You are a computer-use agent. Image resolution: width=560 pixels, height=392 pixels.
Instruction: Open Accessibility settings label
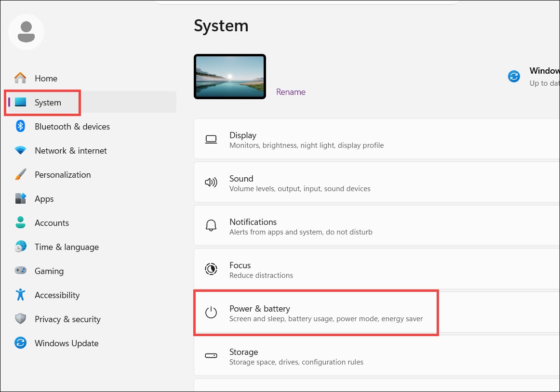coord(57,295)
